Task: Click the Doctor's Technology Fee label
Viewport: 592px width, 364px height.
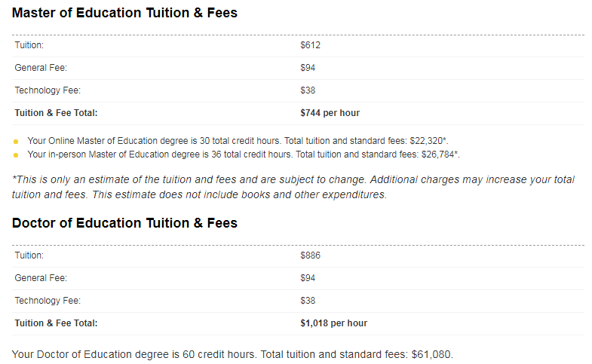Action: (x=48, y=301)
